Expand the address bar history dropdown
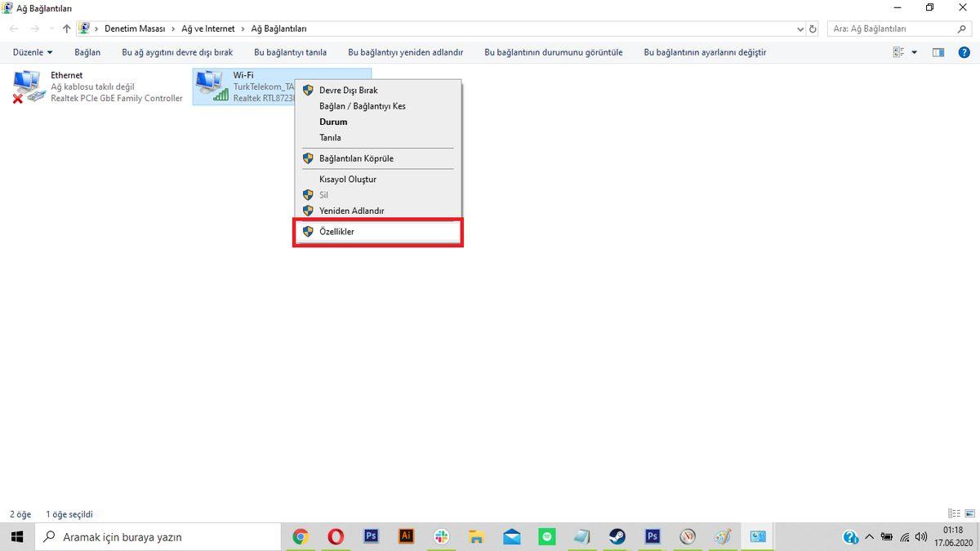This screenshot has width=980, height=551. (800, 29)
